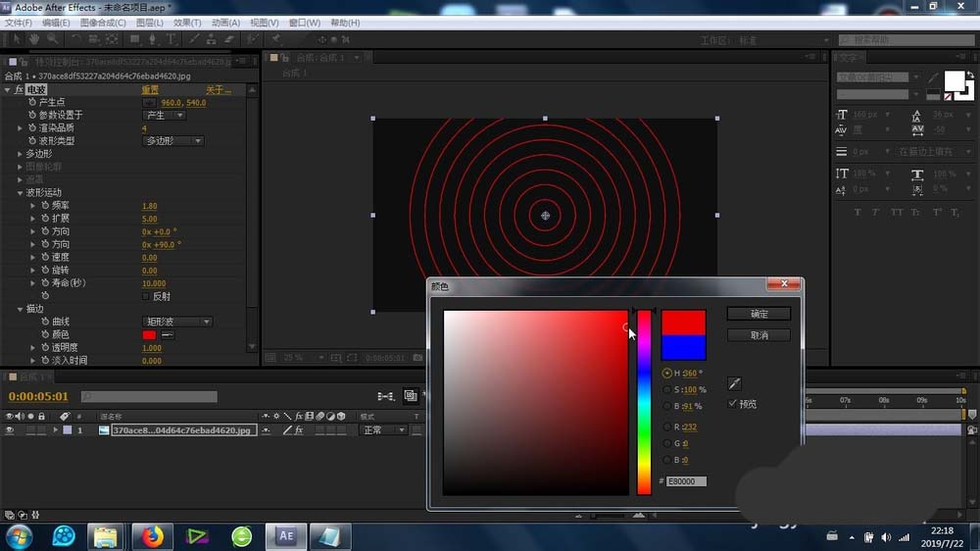Toggle the 预览 checkbox in color dialog
The height and width of the screenshot is (551, 980).
(x=733, y=404)
